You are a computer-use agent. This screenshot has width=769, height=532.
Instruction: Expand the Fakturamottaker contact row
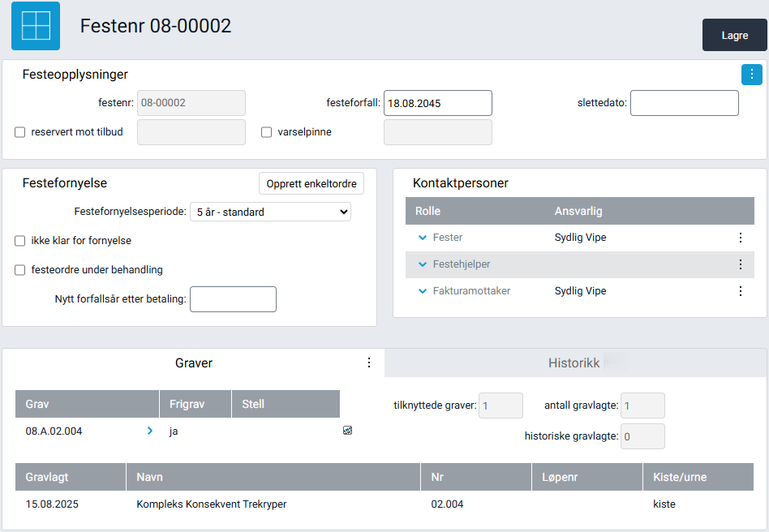click(x=422, y=291)
